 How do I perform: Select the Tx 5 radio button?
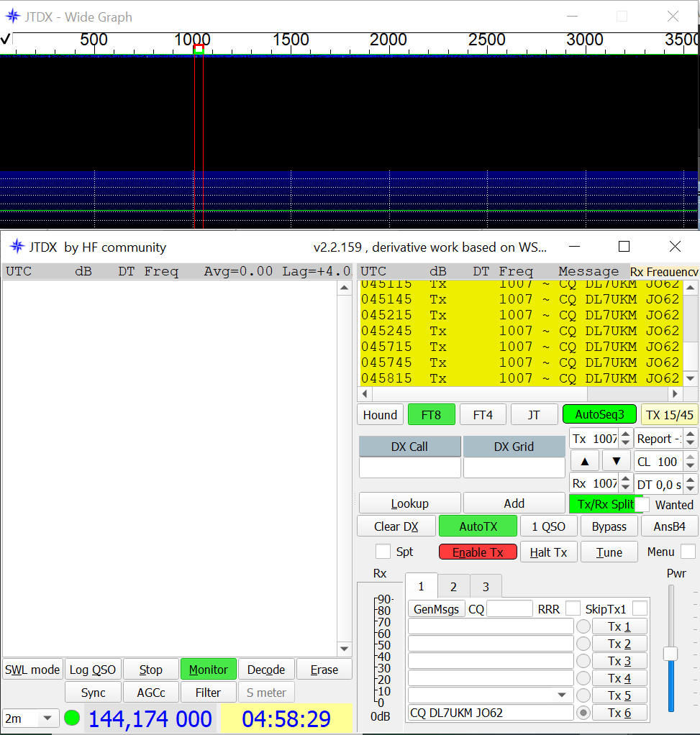point(583,695)
